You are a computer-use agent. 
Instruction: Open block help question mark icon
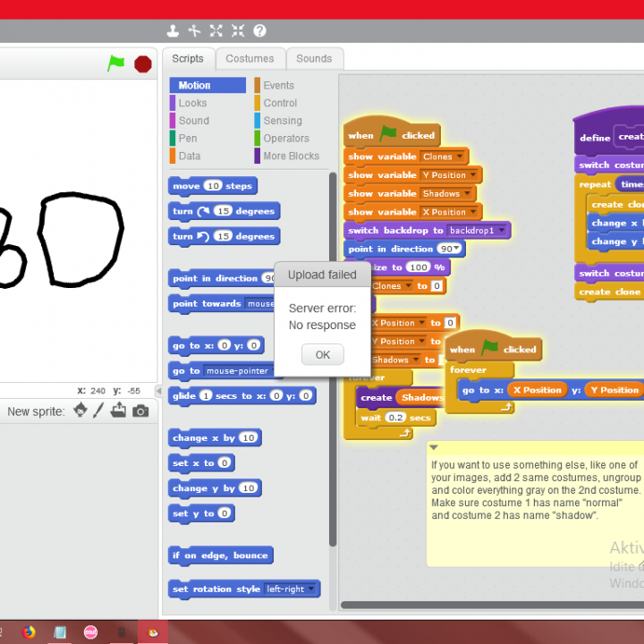click(x=259, y=30)
